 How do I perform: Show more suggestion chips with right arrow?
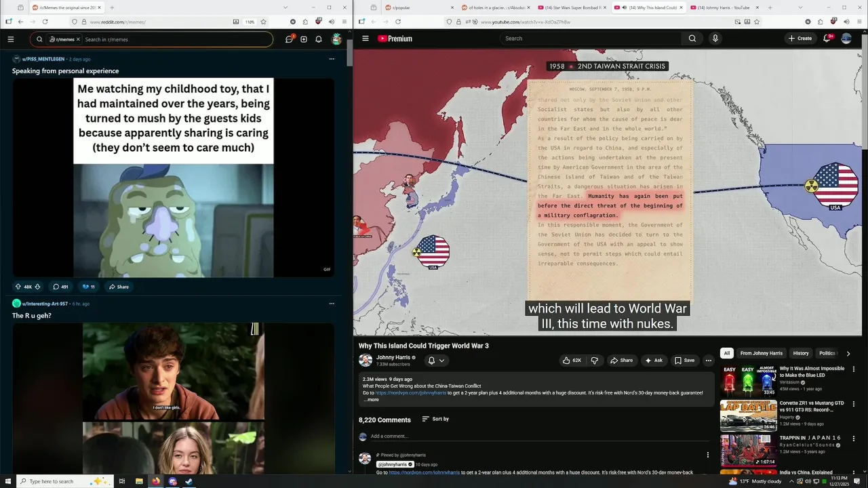coord(848,353)
